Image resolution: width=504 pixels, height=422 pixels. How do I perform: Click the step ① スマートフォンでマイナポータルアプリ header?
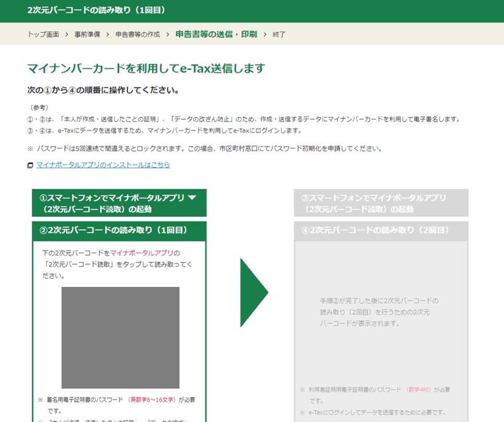pos(119,203)
